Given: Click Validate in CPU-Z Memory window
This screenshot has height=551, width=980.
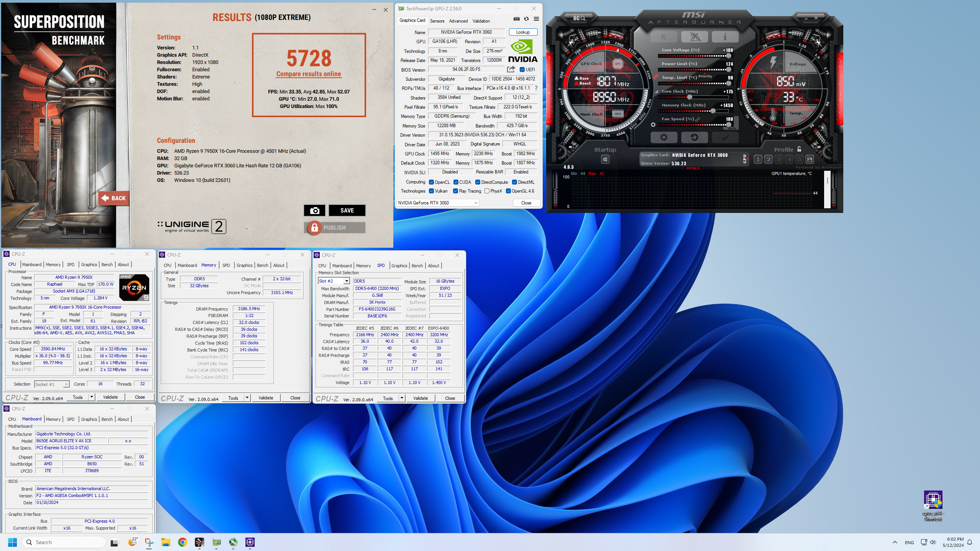Looking at the screenshot, I should pyautogui.click(x=265, y=398).
